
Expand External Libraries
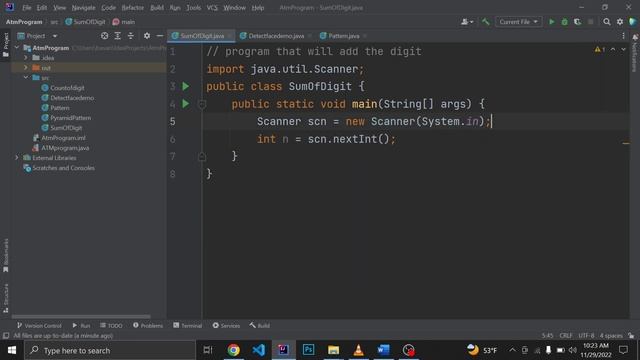tap(17, 158)
